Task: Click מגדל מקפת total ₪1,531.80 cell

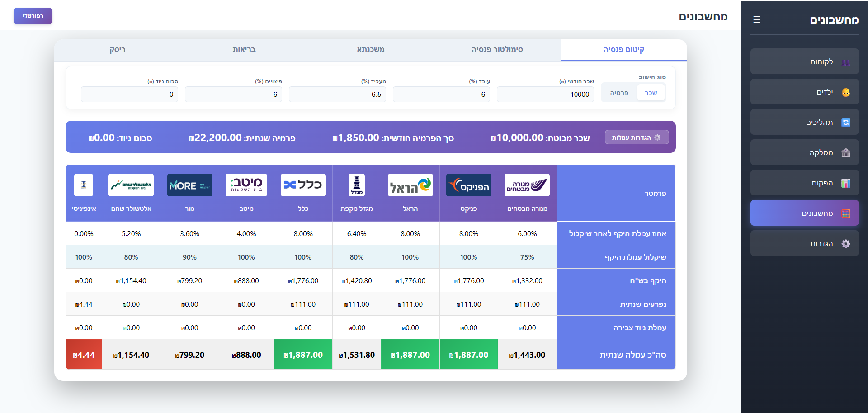Action: 357,355
